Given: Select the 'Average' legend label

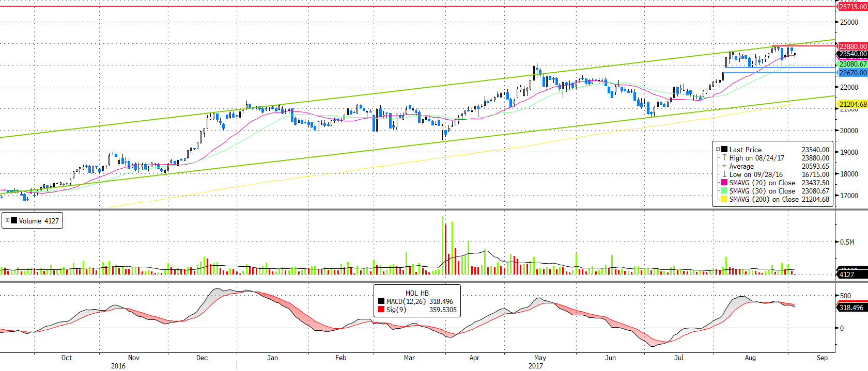Looking at the screenshot, I should tap(741, 166).
